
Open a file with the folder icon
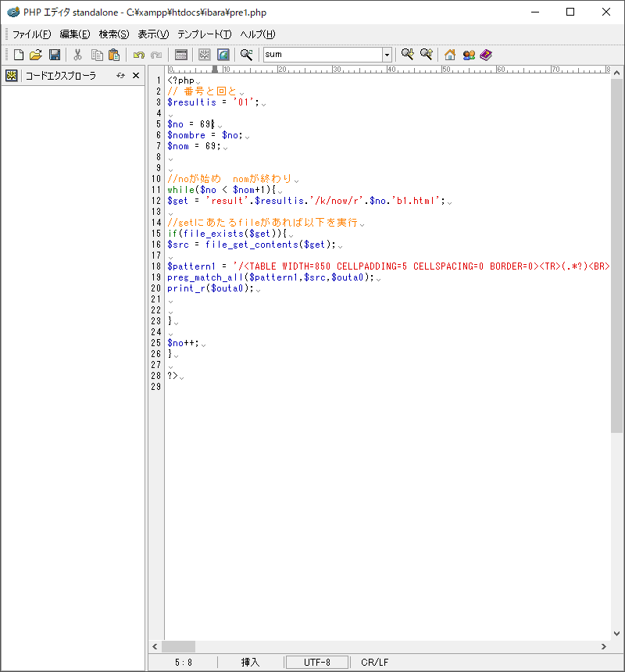[36, 55]
